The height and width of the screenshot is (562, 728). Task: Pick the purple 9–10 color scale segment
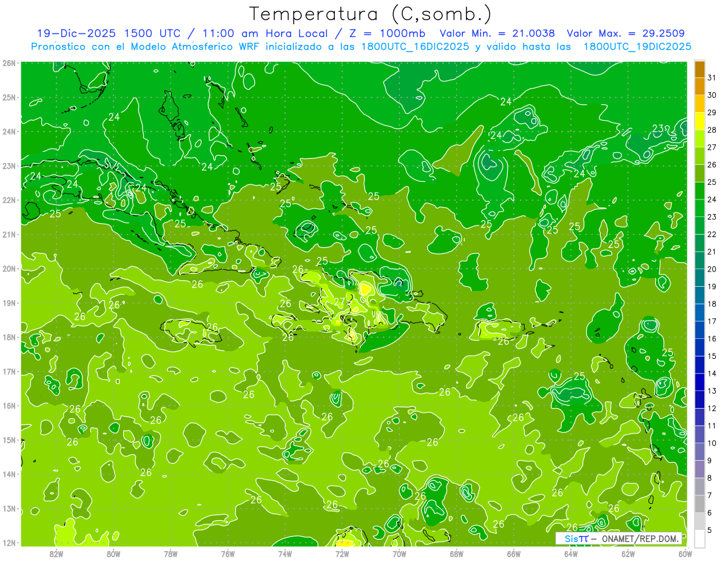(x=699, y=452)
